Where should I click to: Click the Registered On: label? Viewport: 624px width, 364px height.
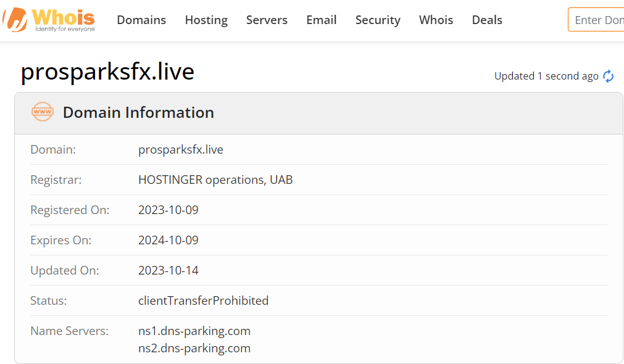[x=70, y=210]
